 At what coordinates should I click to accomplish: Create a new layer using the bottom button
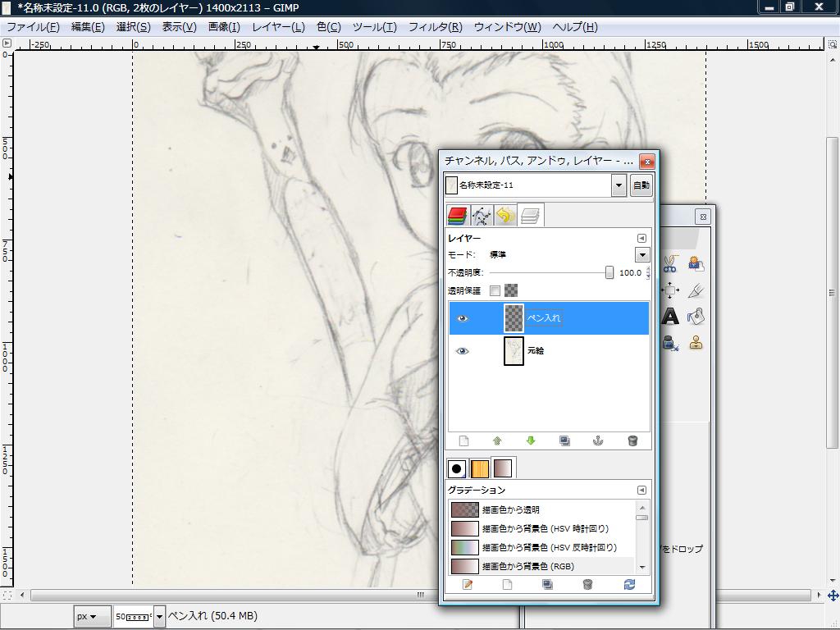(x=463, y=441)
